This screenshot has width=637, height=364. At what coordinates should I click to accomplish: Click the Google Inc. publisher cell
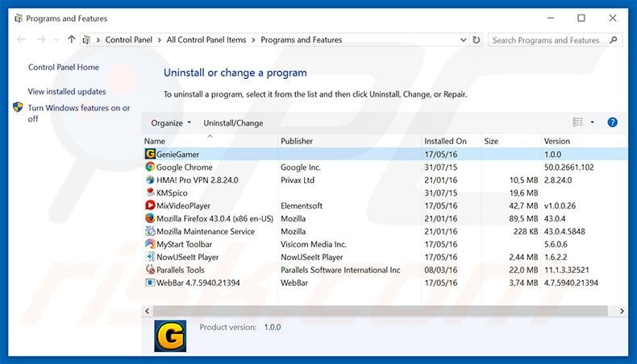pyautogui.click(x=300, y=168)
